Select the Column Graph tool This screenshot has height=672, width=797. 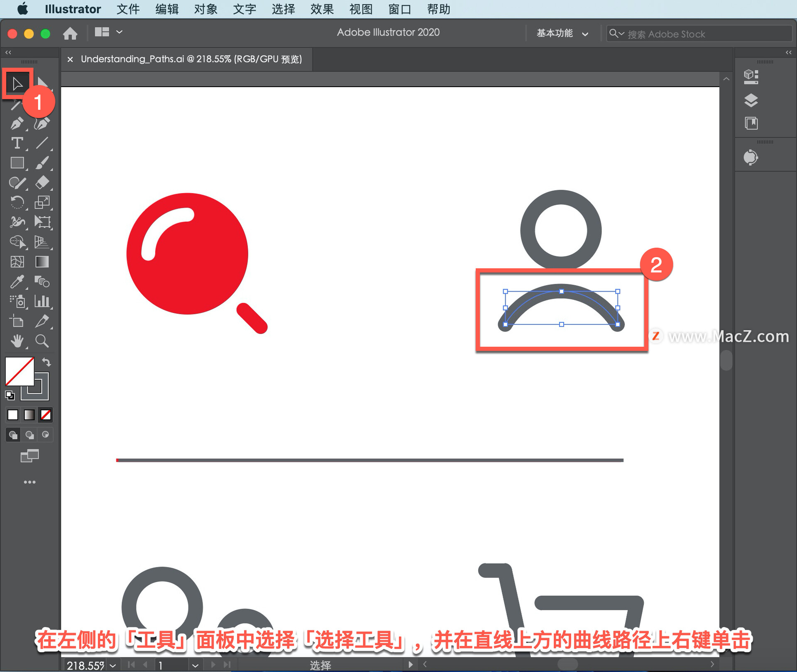click(42, 302)
